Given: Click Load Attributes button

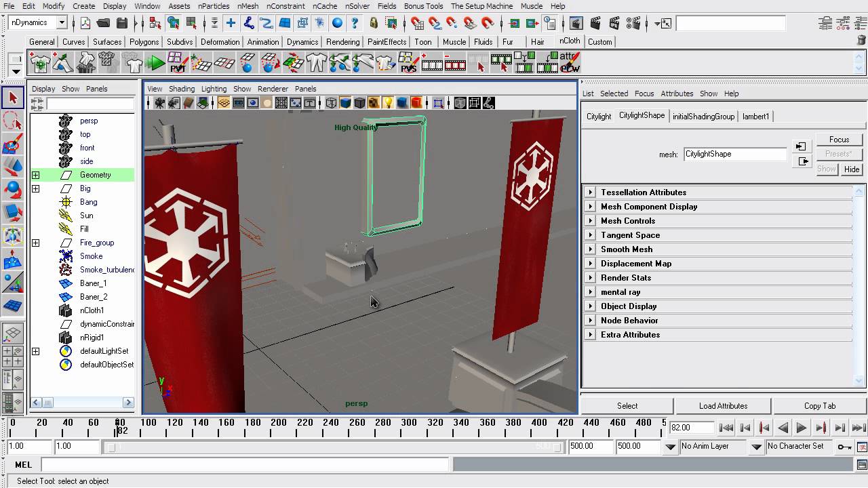Looking at the screenshot, I should (723, 406).
